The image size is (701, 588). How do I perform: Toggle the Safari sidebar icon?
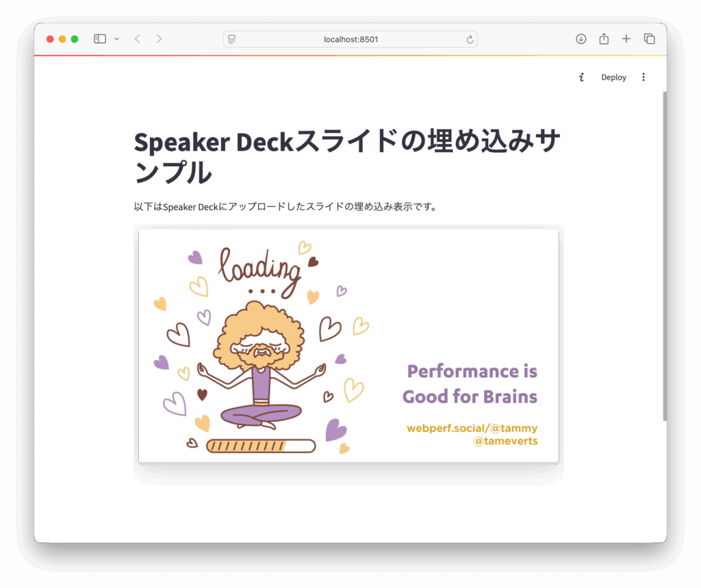[100, 39]
